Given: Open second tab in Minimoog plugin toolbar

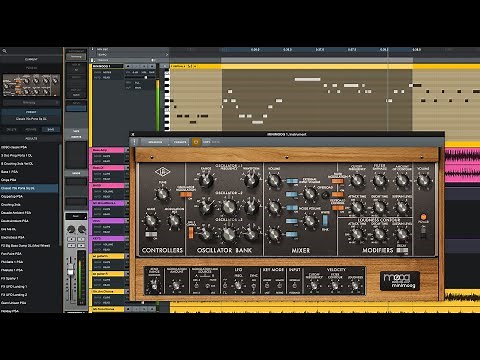Looking at the screenshot, I should point(180,142).
